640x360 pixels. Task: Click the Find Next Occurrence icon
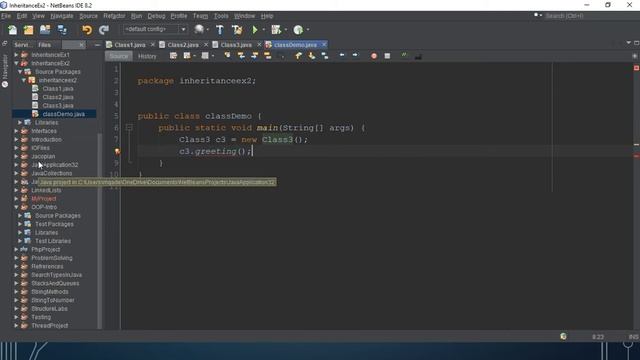tap(254, 56)
